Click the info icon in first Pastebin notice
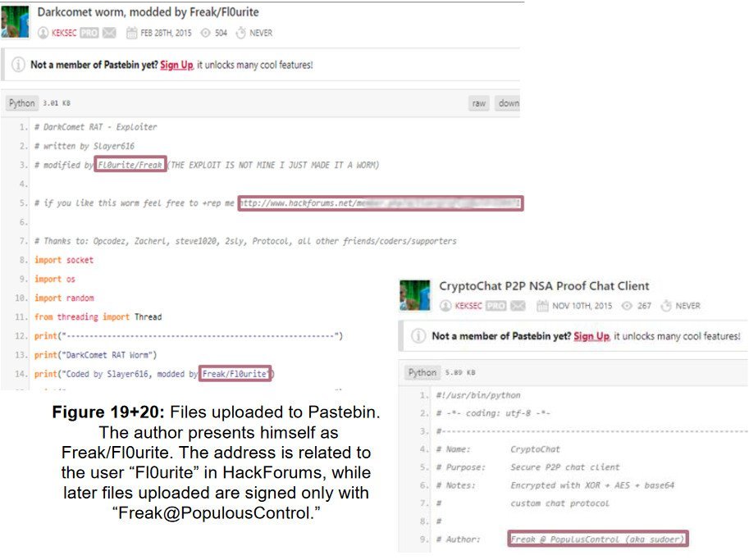 [18, 65]
